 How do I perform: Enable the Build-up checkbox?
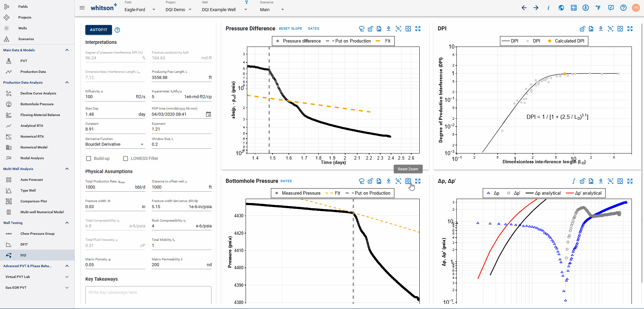coord(89,159)
